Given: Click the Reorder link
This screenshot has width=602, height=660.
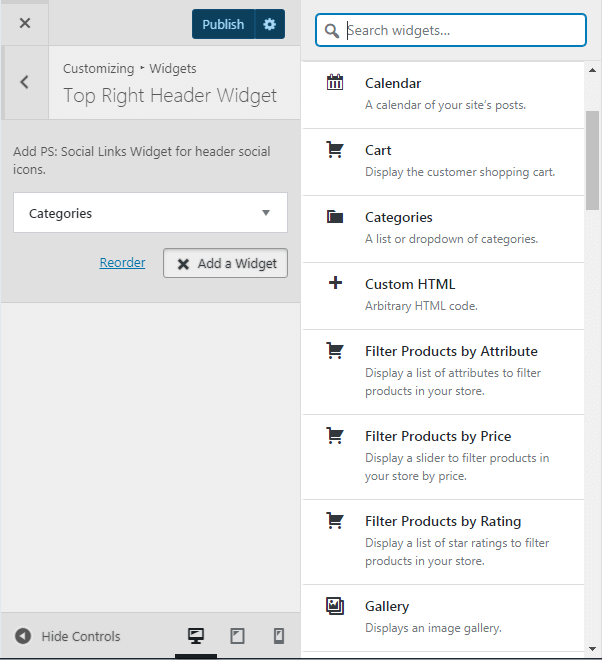Looking at the screenshot, I should 123,262.
